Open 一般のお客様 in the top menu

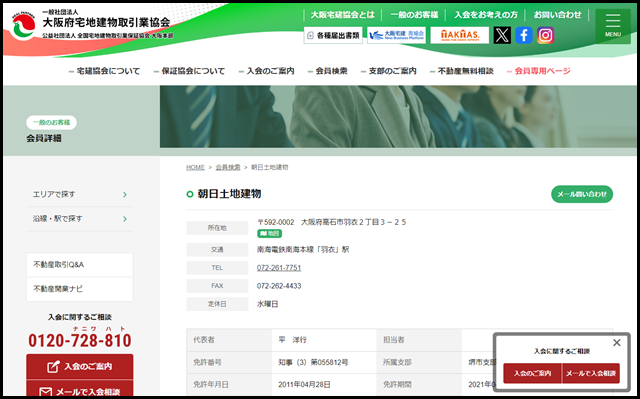click(x=414, y=15)
